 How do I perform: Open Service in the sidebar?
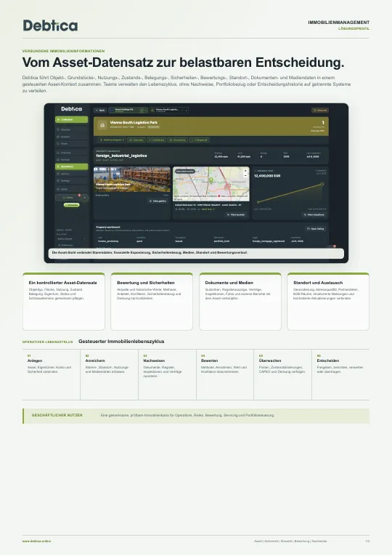(72, 174)
